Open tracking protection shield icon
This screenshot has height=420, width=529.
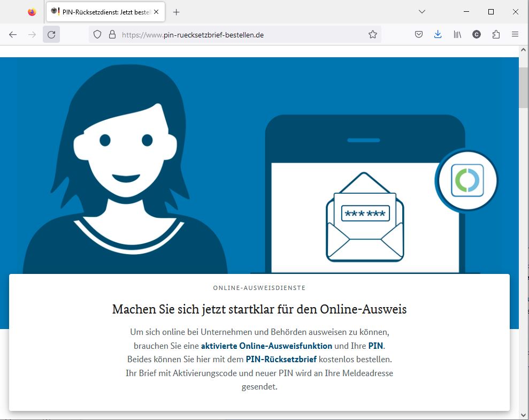(x=97, y=34)
